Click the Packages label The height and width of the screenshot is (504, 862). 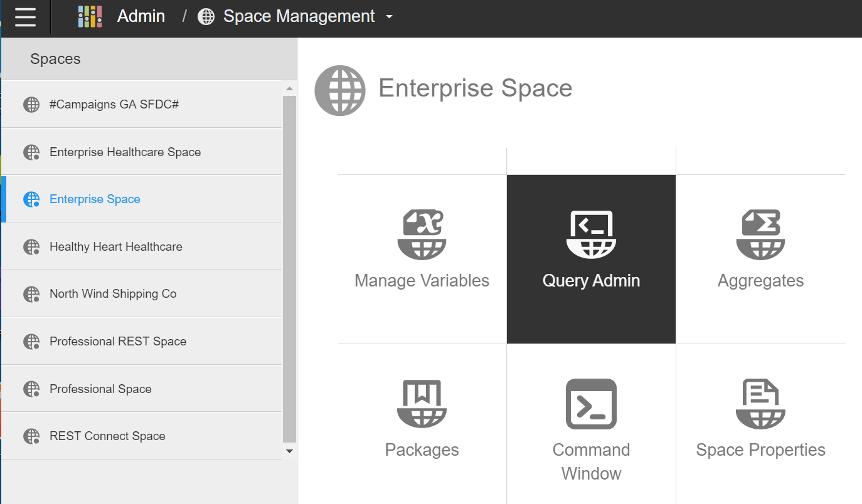pos(422,449)
